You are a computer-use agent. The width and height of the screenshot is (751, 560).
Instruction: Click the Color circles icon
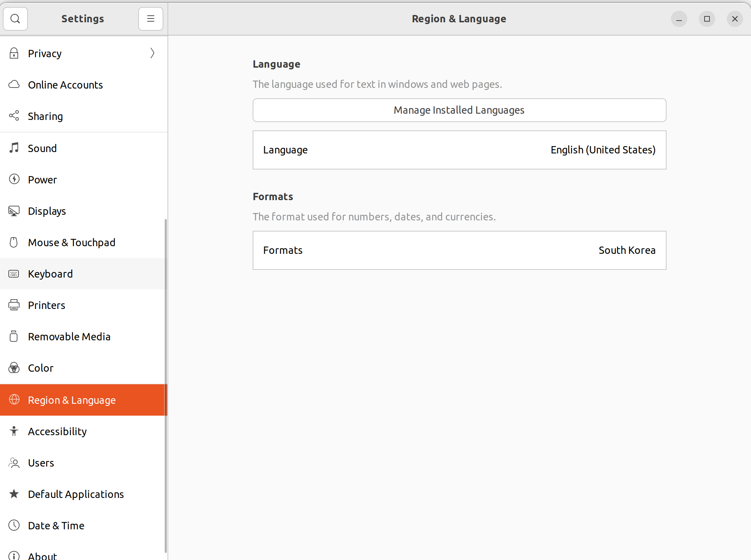[x=14, y=368]
